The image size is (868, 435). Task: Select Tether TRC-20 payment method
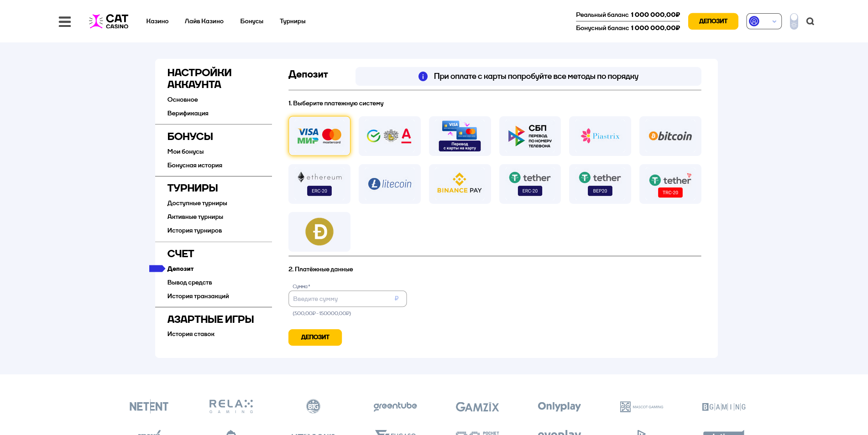click(670, 184)
